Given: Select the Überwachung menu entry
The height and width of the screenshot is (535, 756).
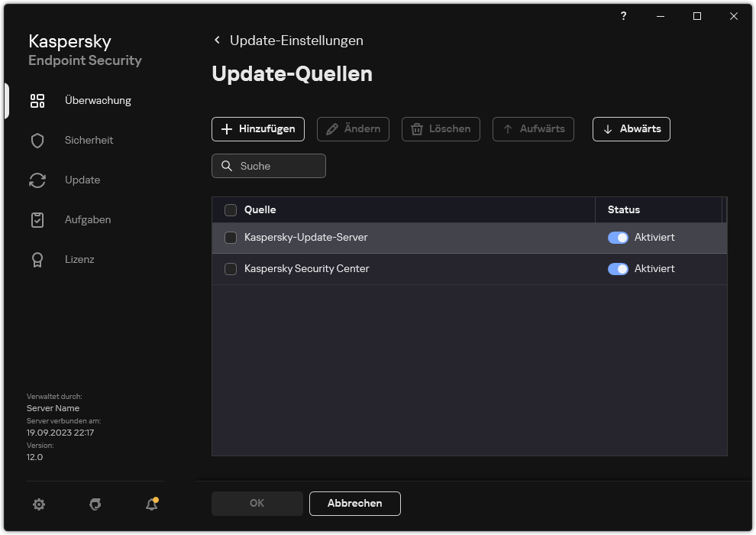Looking at the screenshot, I should click(98, 100).
